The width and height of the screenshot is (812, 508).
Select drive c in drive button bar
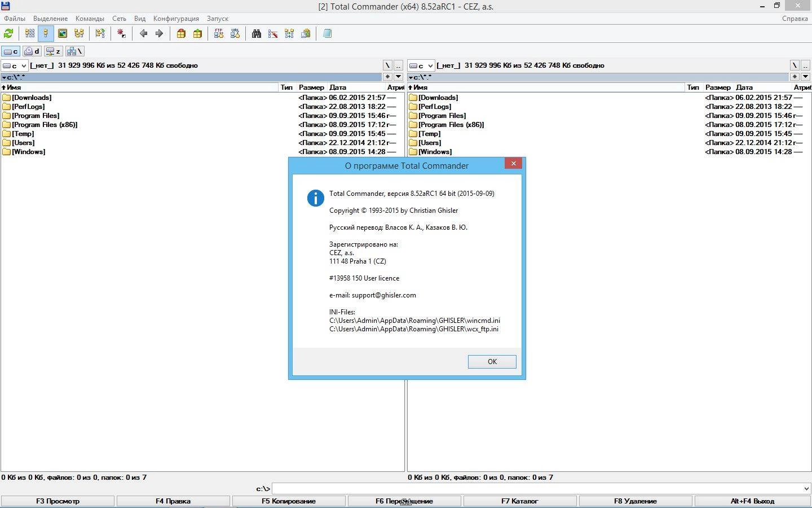coord(11,51)
